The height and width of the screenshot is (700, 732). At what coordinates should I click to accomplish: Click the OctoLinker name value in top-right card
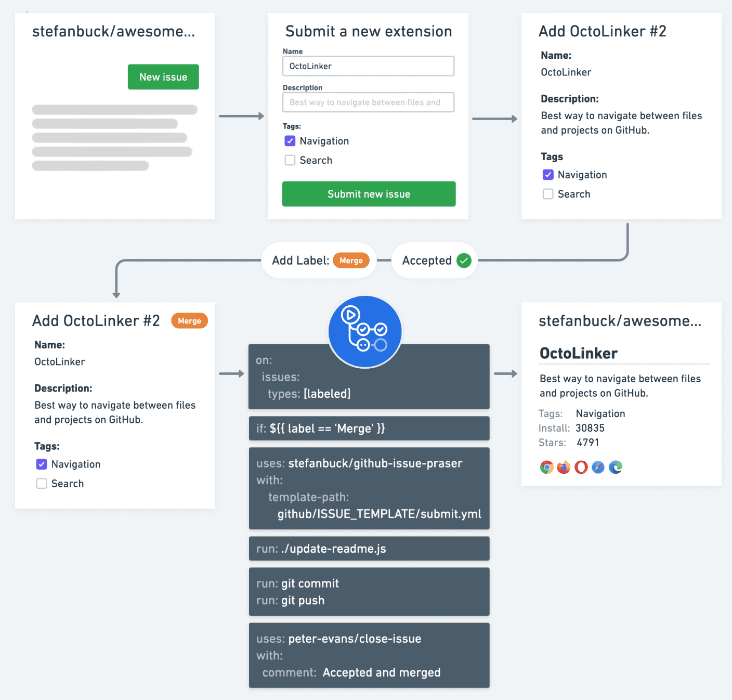(566, 72)
